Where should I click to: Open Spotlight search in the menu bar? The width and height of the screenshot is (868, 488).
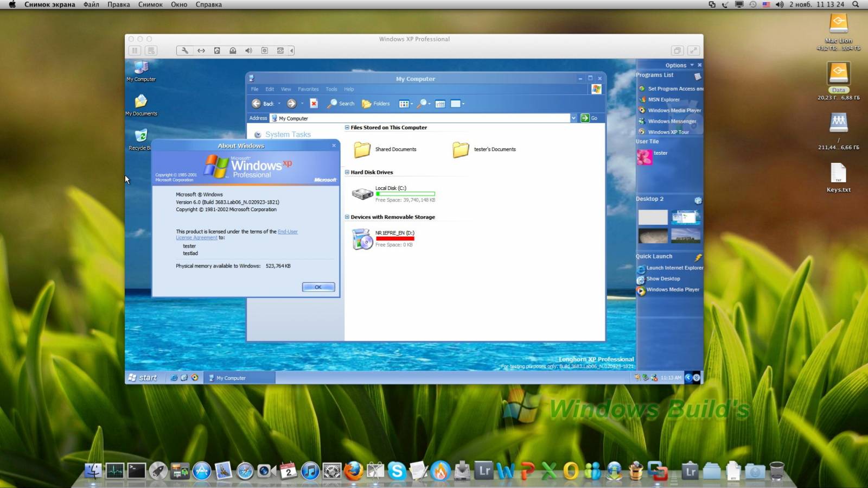click(856, 4)
